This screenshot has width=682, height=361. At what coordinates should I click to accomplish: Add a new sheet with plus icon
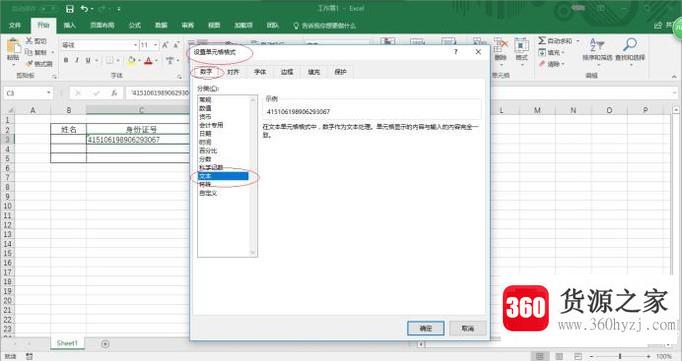(x=105, y=344)
